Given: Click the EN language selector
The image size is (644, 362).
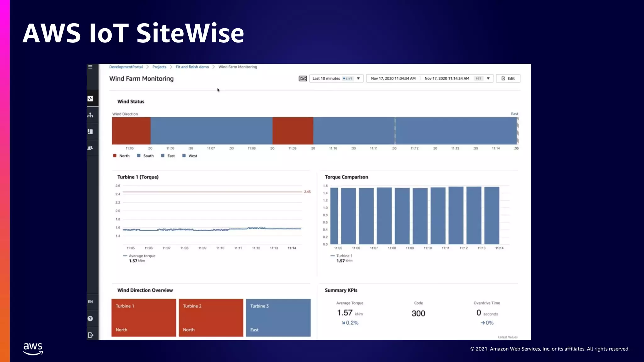Looking at the screenshot, I should point(90,302).
